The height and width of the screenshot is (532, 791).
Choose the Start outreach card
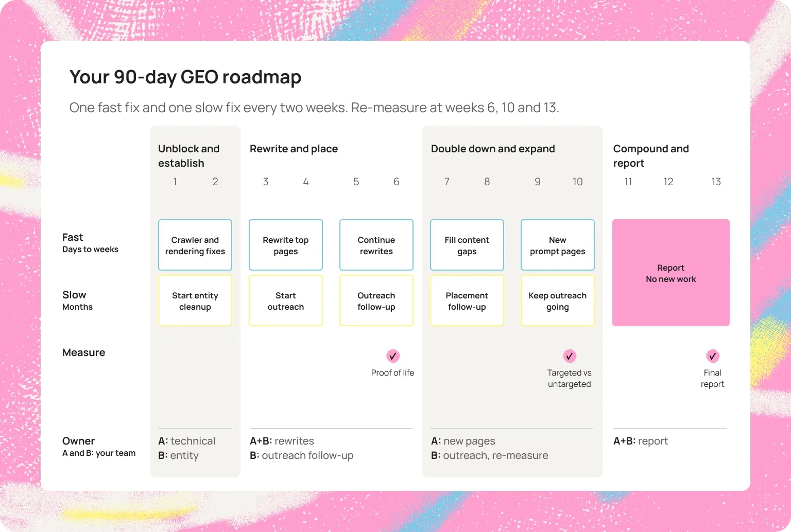286,300
